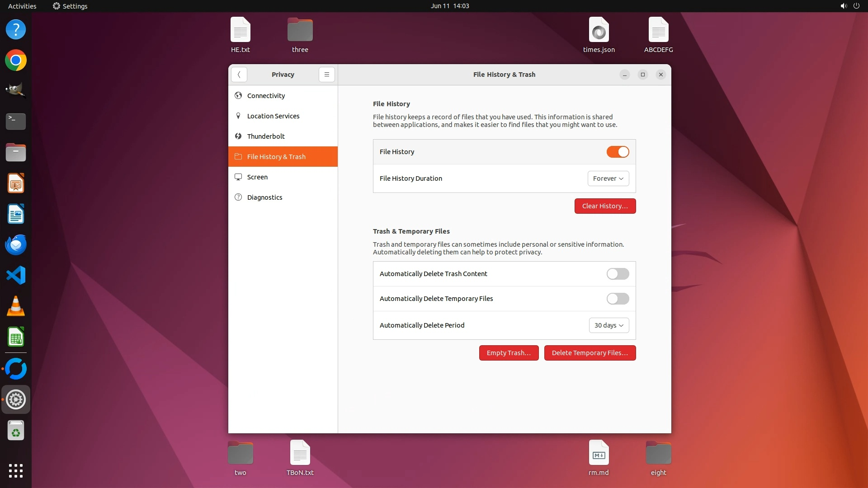
Task: Open VLC media player from dock
Action: 16,306
